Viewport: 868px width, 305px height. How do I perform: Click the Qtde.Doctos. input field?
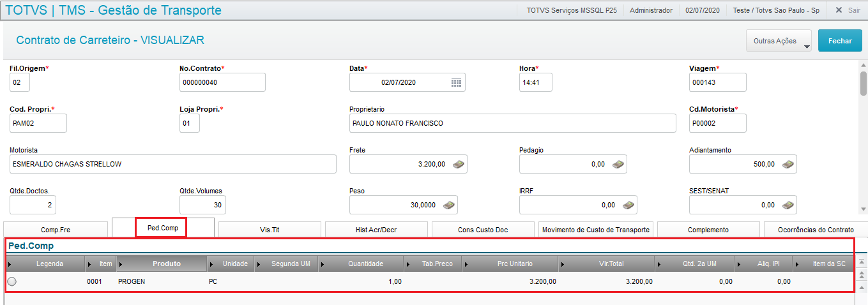click(33, 205)
